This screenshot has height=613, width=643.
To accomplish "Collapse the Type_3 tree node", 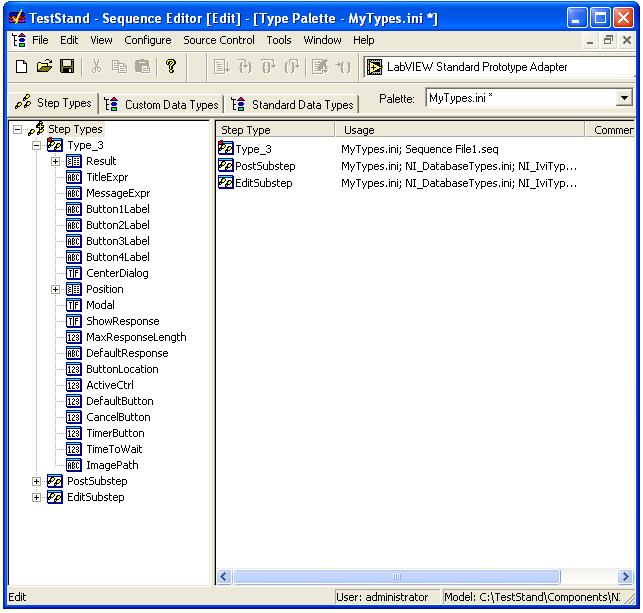I will click(36, 146).
